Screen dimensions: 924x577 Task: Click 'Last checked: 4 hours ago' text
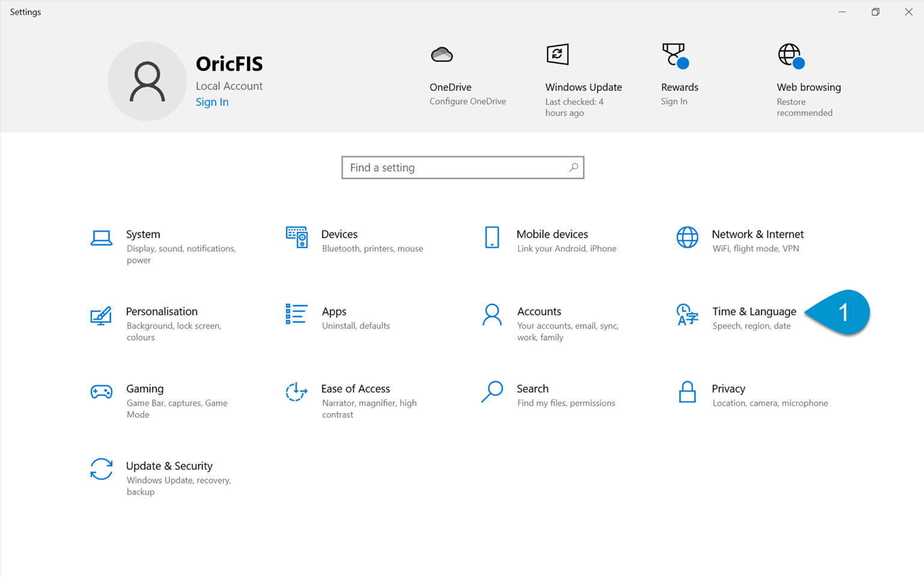coord(574,107)
